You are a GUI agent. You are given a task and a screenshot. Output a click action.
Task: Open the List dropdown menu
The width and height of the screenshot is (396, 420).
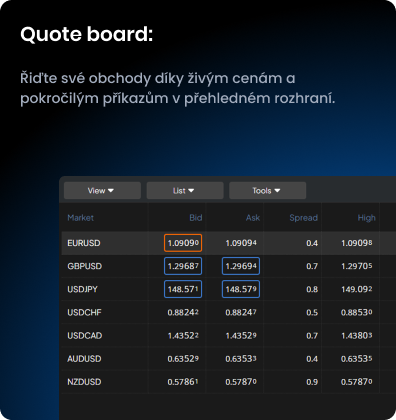point(185,191)
